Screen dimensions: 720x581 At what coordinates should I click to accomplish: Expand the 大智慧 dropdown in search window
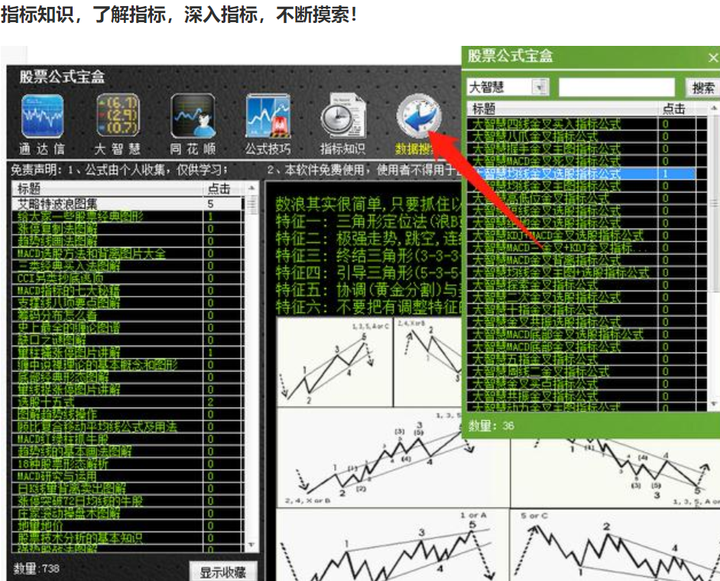tap(540, 86)
